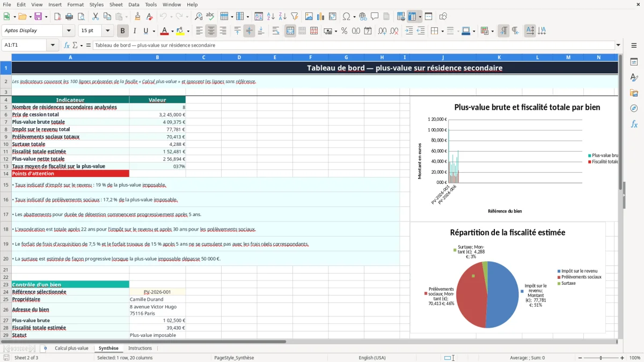The image size is (644, 362).
Task: Open the Conditional formatting dropdown arrow
Action: [492, 31]
